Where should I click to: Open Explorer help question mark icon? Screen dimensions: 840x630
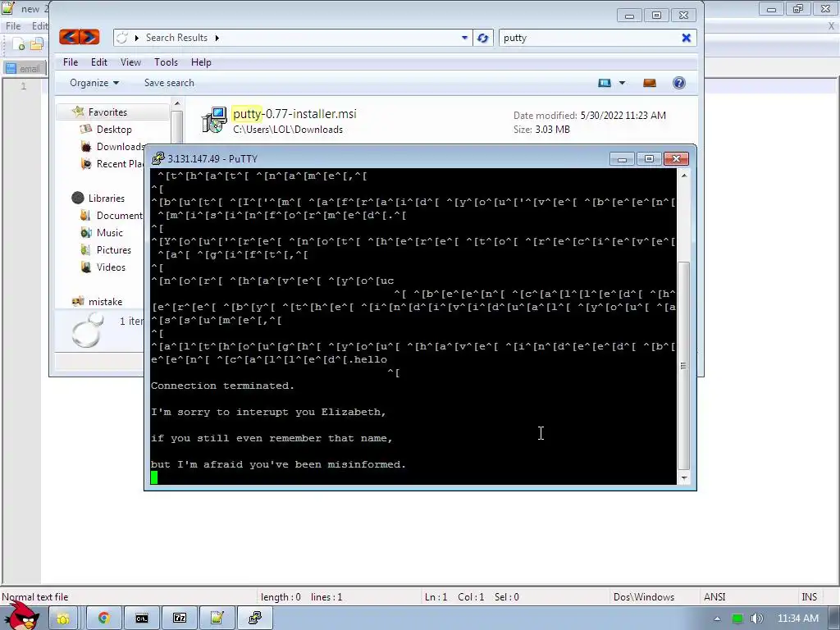click(678, 83)
